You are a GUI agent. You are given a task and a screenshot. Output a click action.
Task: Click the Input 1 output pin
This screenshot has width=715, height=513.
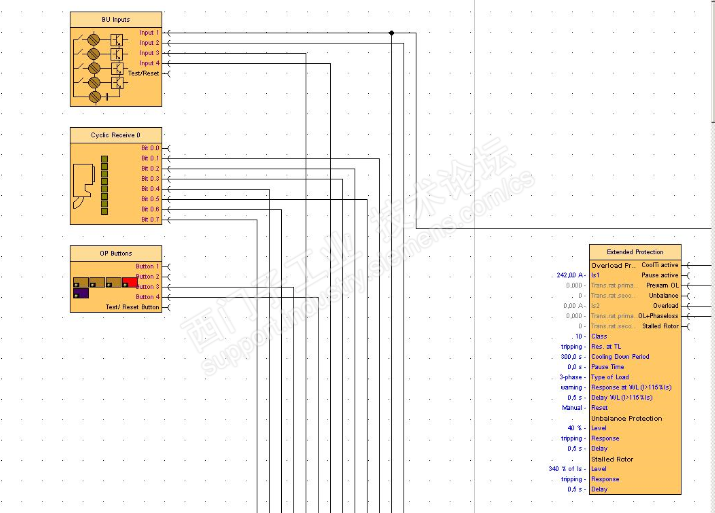click(166, 33)
